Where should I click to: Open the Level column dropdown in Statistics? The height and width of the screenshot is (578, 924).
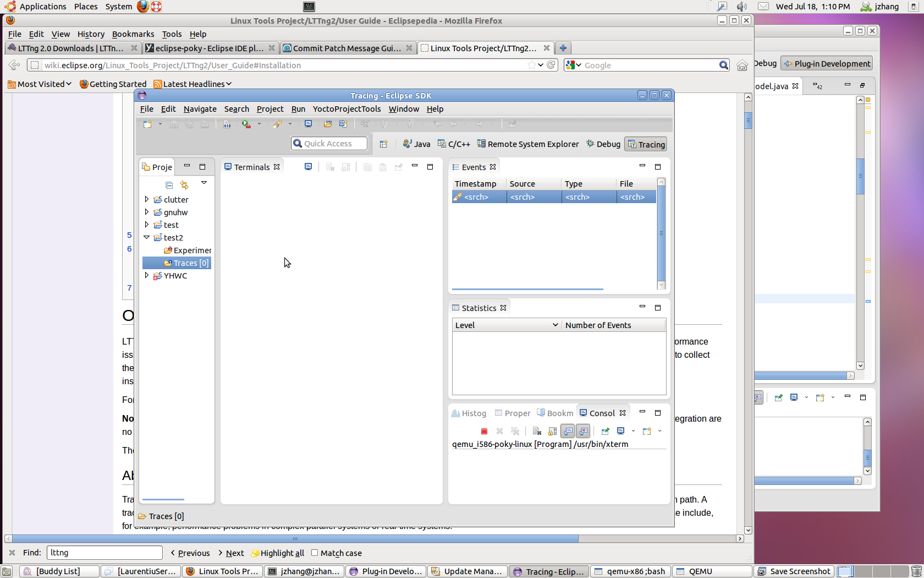click(555, 325)
